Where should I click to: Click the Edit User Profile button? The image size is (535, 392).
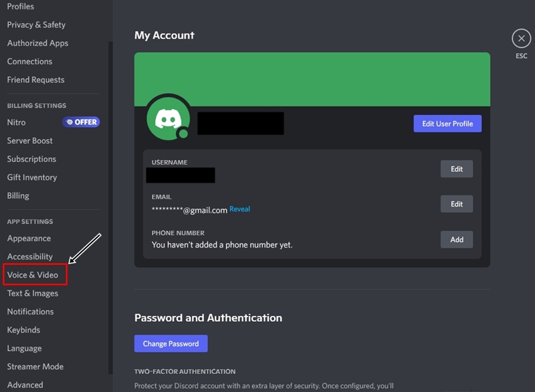[447, 124]
